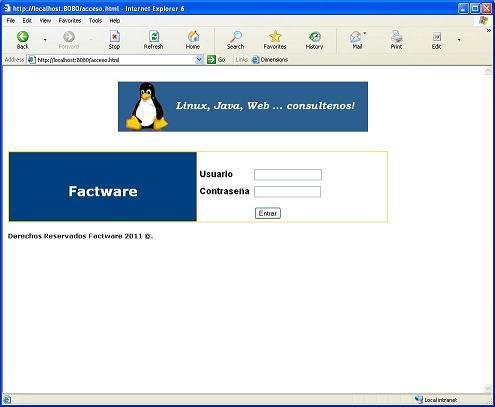Click the Windows flag logo throbber

483,21
